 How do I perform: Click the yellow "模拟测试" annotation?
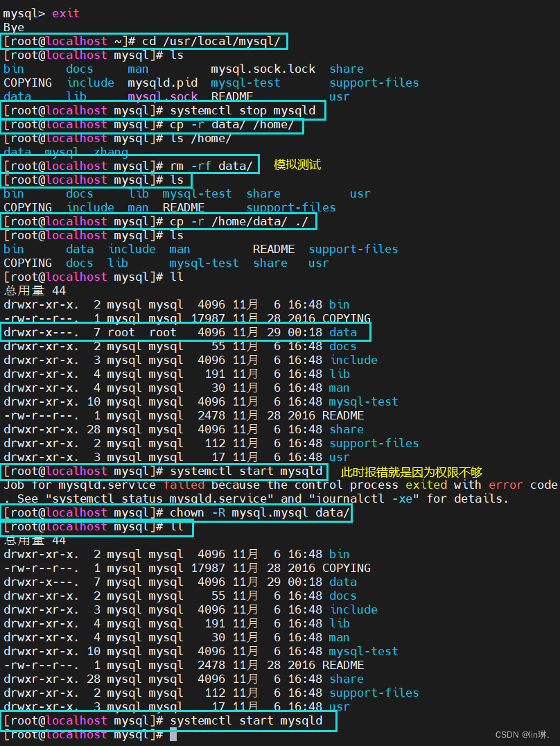click(x=297, y=165)
